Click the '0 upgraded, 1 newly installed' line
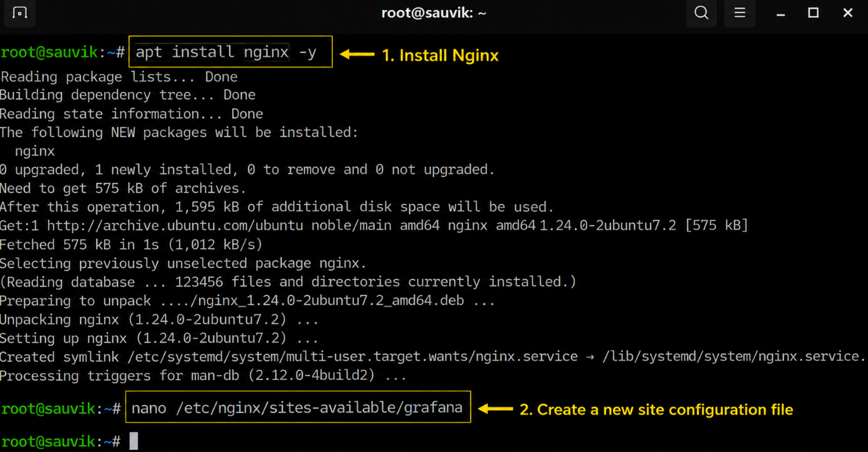The width and height of the screenshot is (868, 452). click(x=247, y=170)
